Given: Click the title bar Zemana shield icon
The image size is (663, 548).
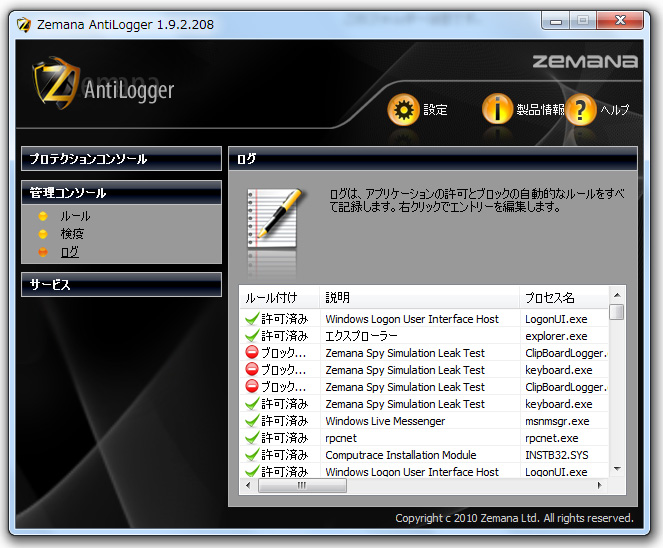Looking at the screenshot, I should click(x=24, y=25).
